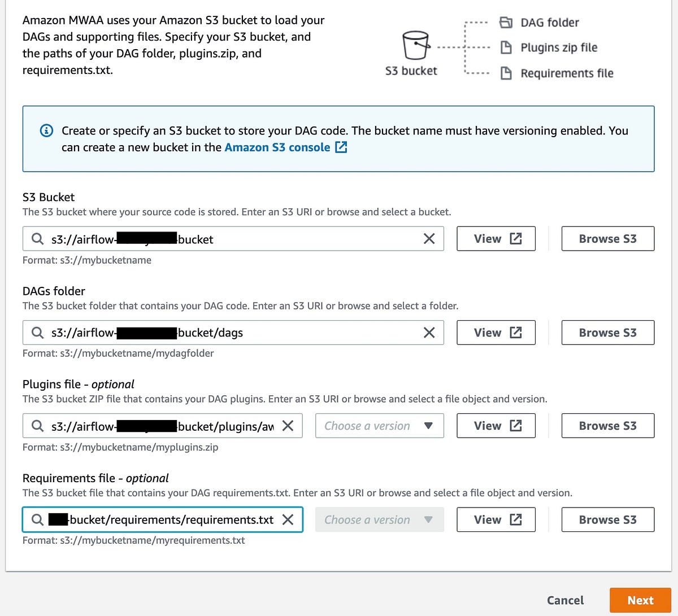Click the Plugins zip file icon in the diagram
The width and height of the screenshot is (678, 616).
pos(506,47)
